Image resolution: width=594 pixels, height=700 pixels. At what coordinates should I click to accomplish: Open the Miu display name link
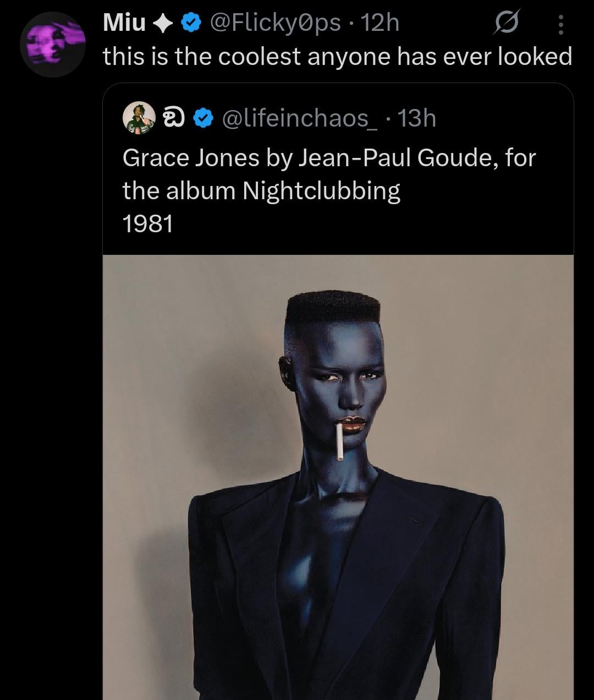(124, 23)
